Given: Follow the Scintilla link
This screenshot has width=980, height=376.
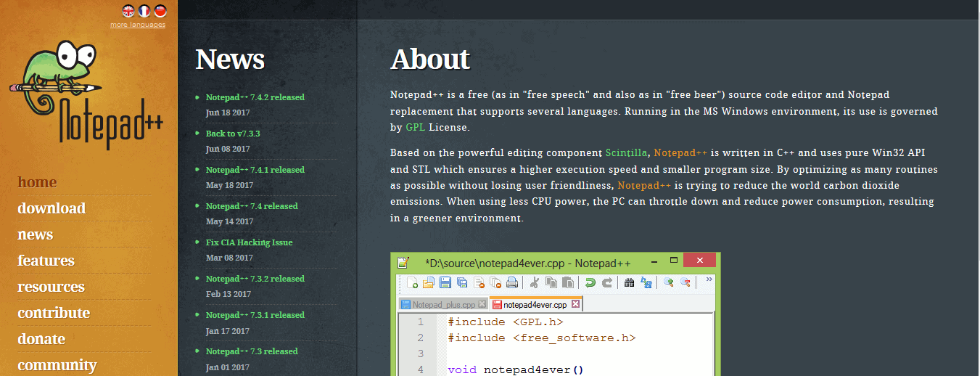Looking at the screenshot, I should [627, 152].
